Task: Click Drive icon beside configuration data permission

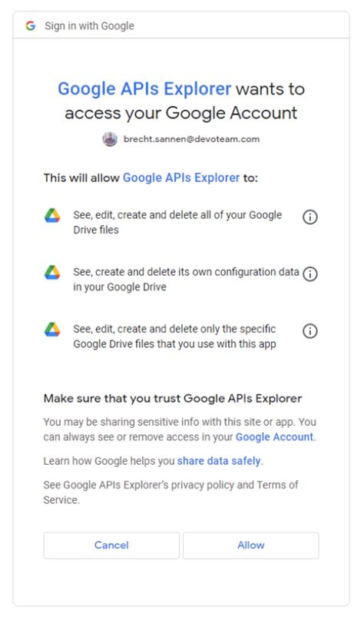Action: [x=52, y=273]
